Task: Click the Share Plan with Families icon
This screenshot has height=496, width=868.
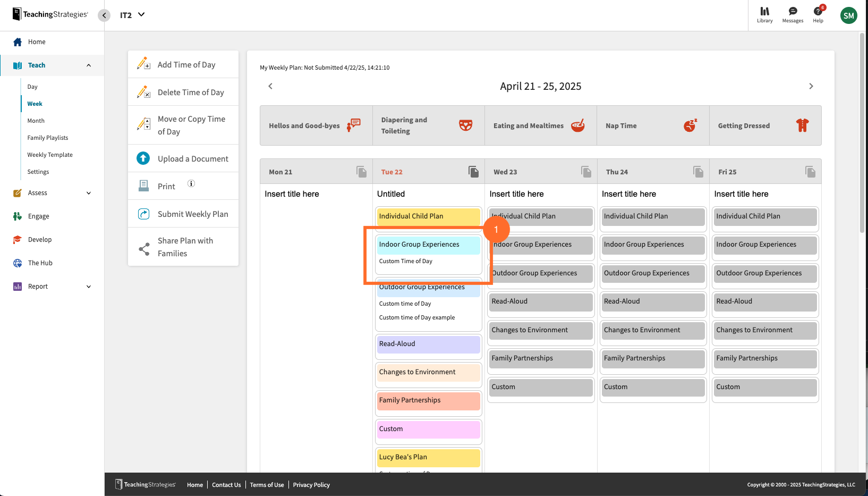Action: pos(143,247)
